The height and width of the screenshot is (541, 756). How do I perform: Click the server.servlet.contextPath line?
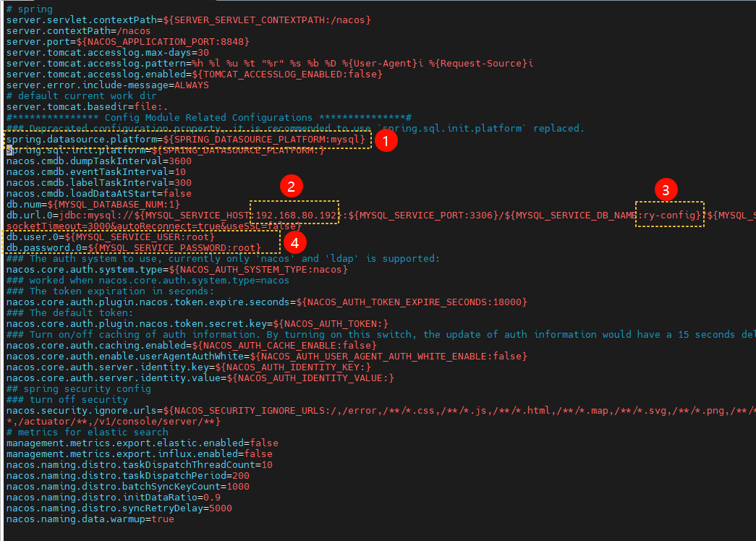pyautogui.click(x=189, y=20)
